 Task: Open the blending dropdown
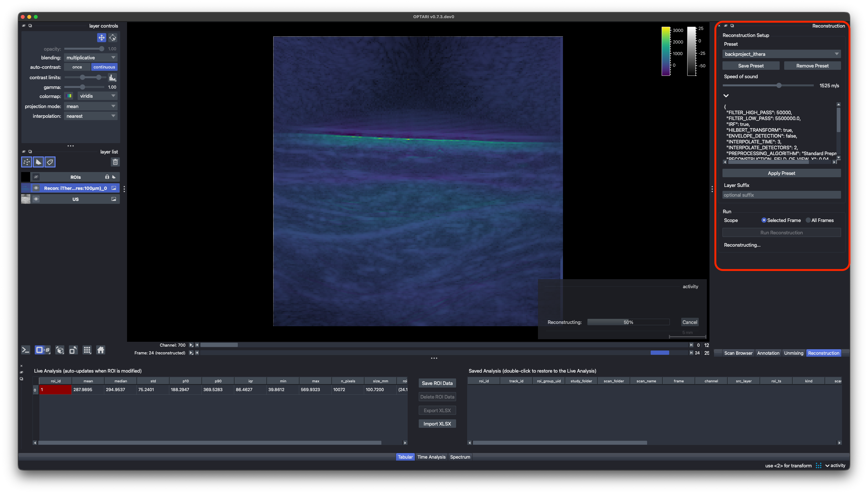pyautogui.click(x=91, y=58)
